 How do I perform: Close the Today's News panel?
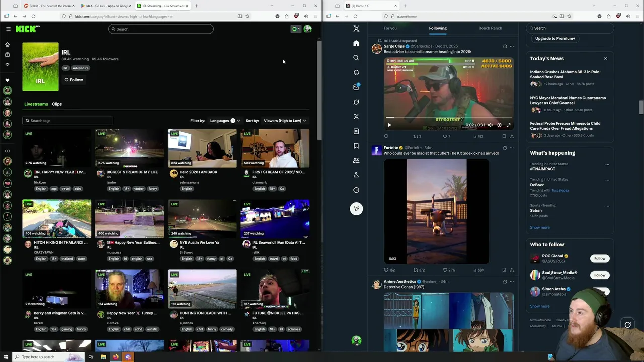[x=605, y=59]
